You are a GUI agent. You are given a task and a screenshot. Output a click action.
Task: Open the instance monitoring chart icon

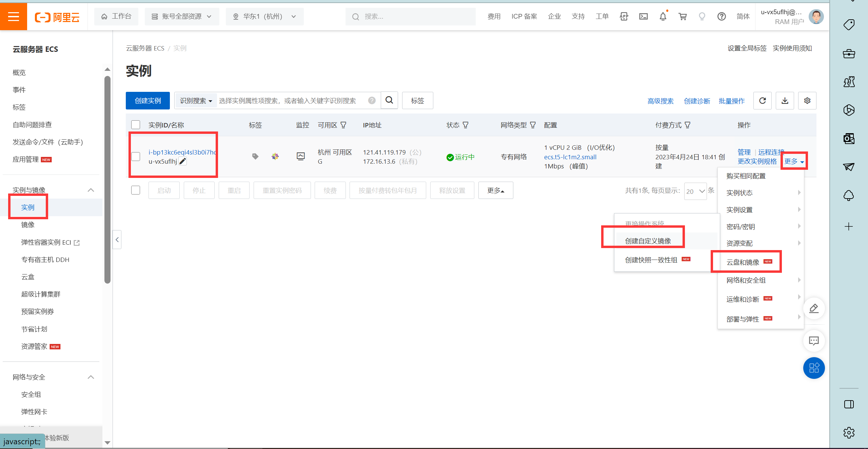point(301,156)
